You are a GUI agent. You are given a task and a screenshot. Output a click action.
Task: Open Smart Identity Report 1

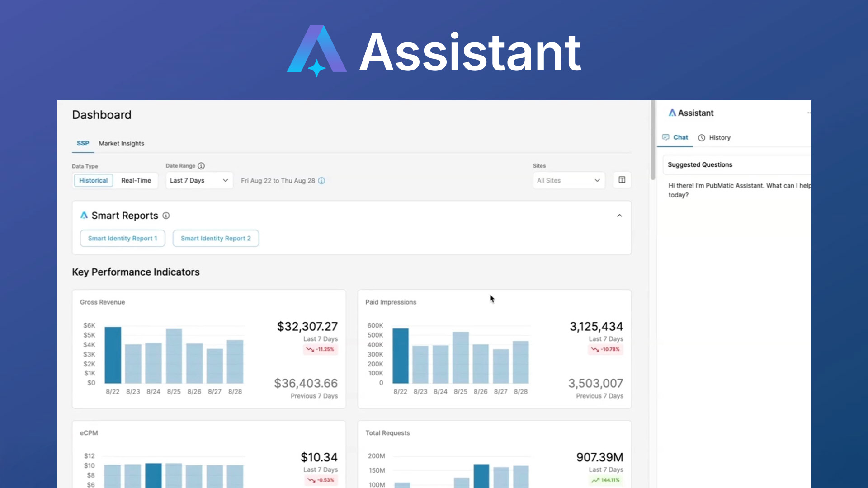(x=122, y=238)
